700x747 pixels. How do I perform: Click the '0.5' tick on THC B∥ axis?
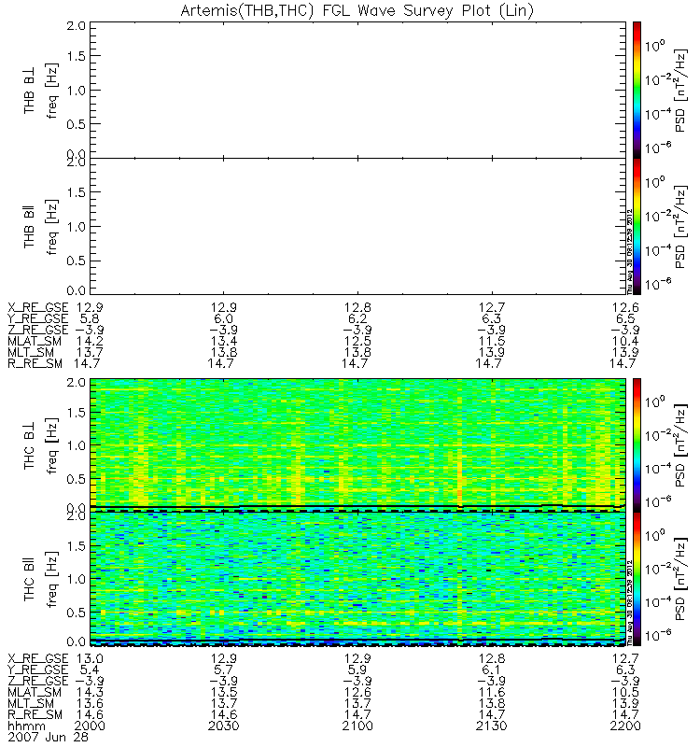77,613
